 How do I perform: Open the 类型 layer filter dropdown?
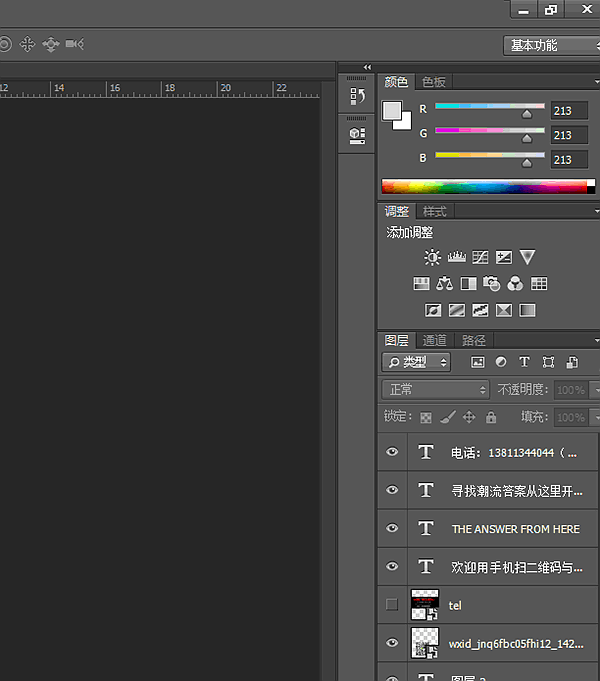click(416, 362)
